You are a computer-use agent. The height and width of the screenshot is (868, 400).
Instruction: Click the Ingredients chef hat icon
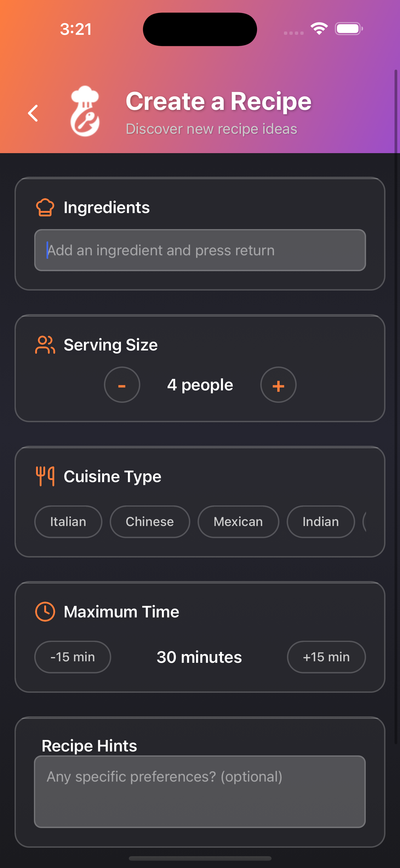point(45,207)
